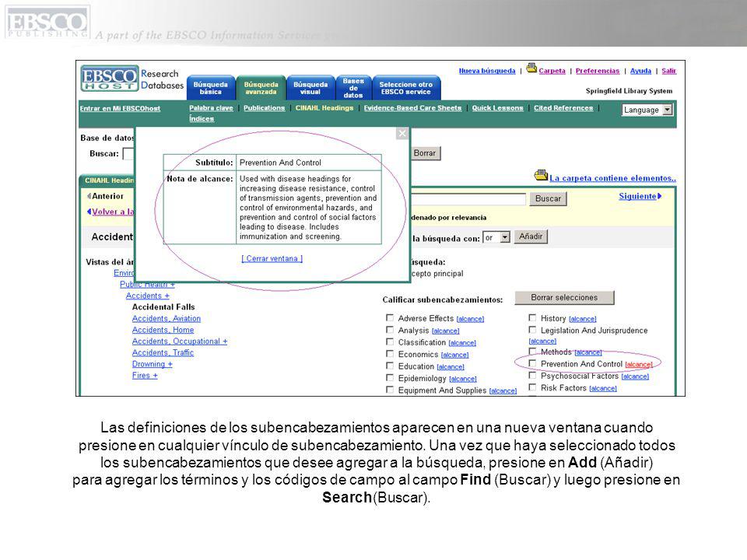
Task: Open alcance link for Epidemiology
Action: [x=462, y=379]
